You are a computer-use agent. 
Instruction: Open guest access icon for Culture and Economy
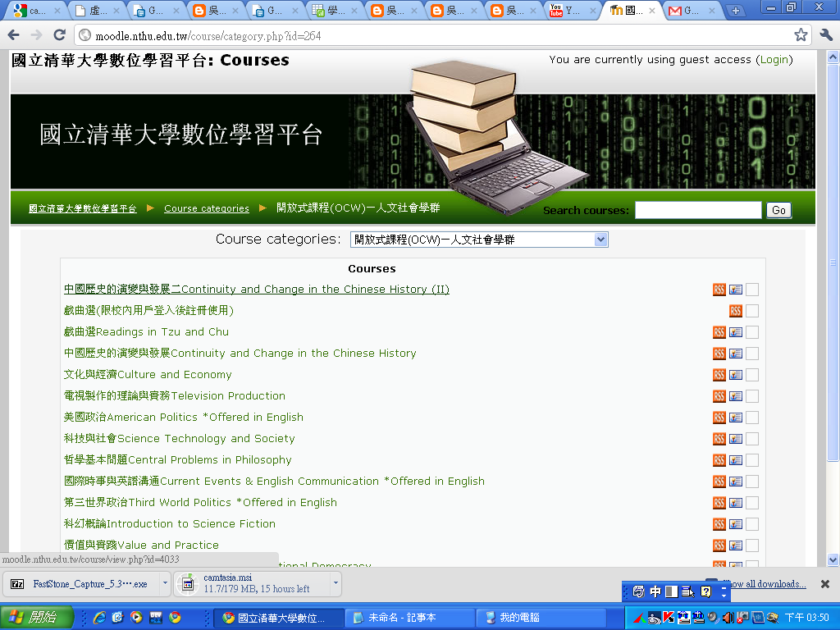click(x=736, y=375)
